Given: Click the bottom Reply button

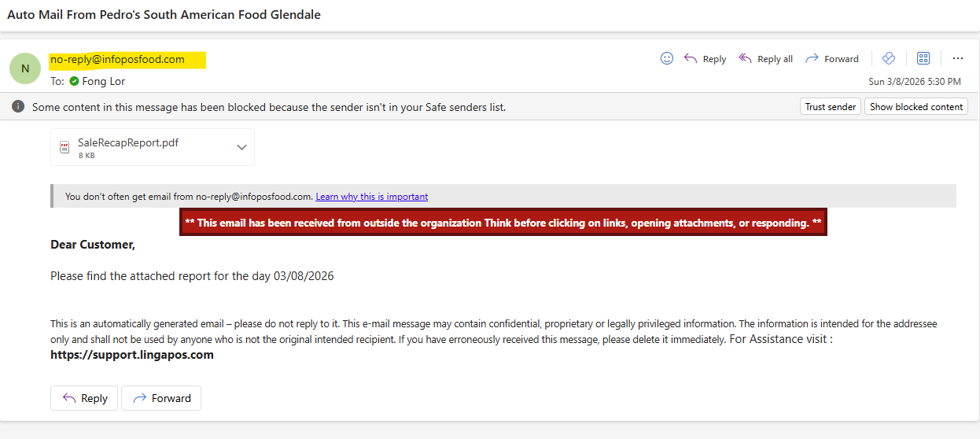Looking at the screenshot, I should pyautogui.click(x=84, y=398).
